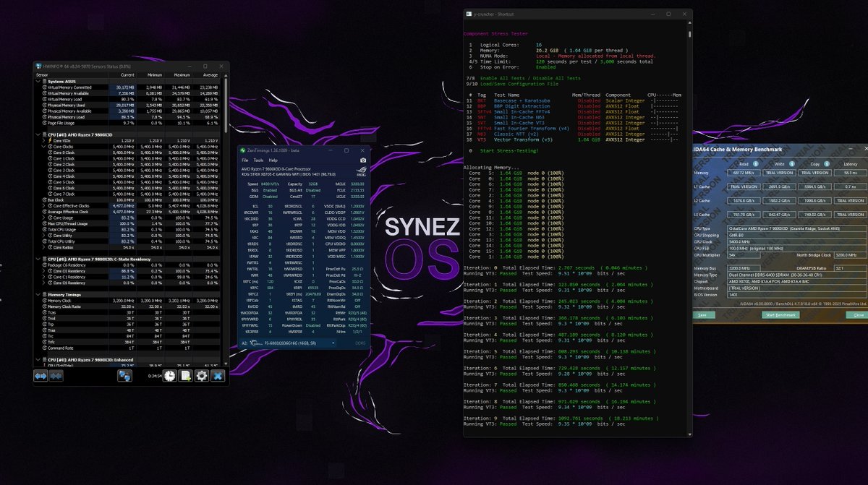Screen dimensions: 868x485
Task: Click HWiNFO window title bar icon
Action: coord(38,66)
